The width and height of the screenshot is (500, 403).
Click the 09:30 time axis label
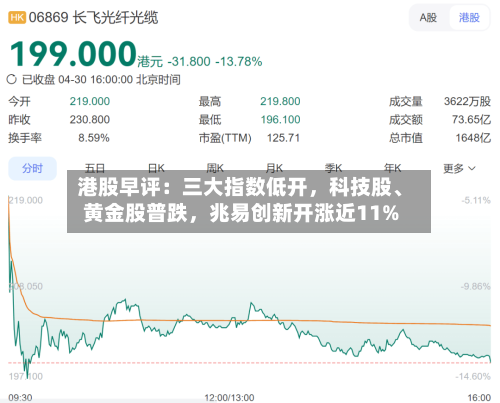click(x=20, y=397)
